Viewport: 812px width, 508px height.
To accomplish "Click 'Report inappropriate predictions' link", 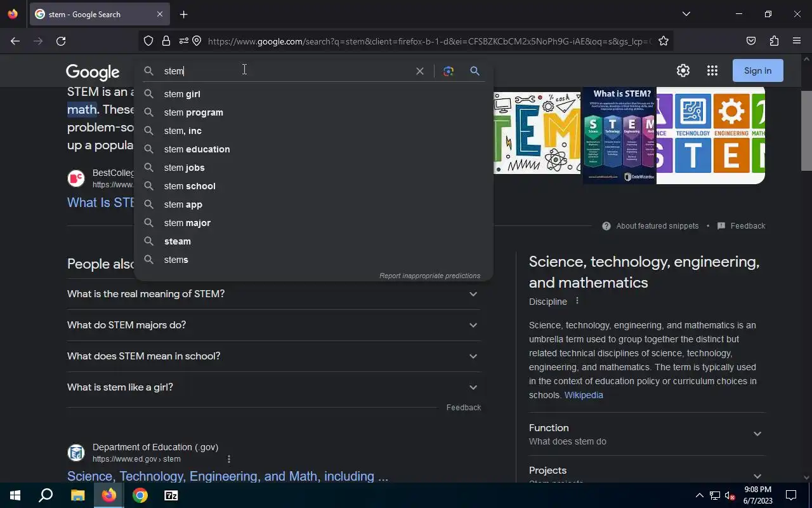I will coord(429,276).
